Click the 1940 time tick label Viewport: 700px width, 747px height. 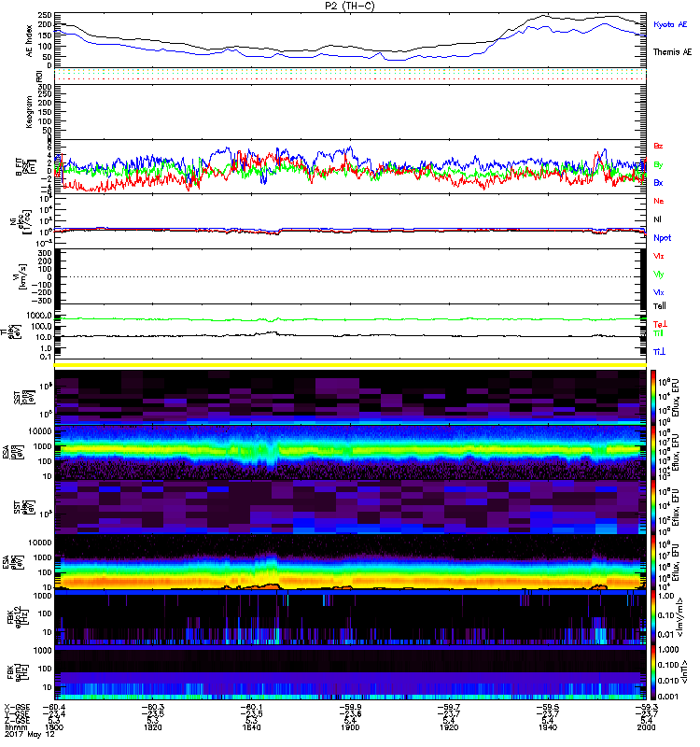(548, 727)
